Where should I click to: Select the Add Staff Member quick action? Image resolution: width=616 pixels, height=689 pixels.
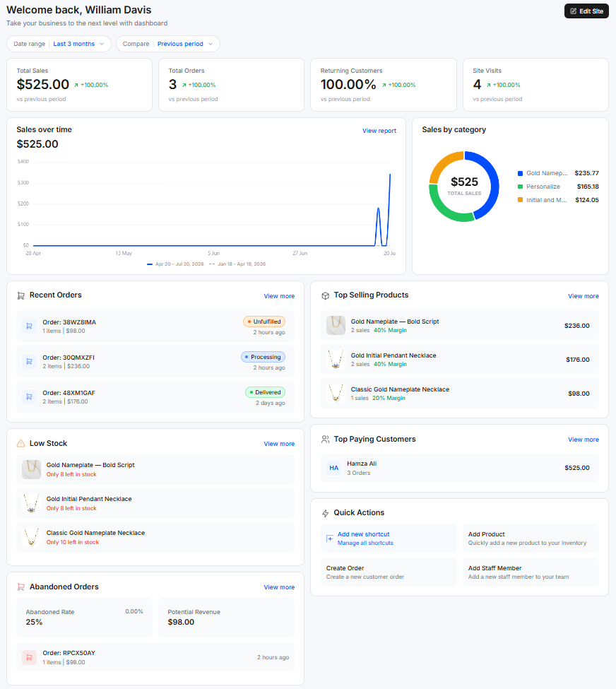click(x=531, y=572)
